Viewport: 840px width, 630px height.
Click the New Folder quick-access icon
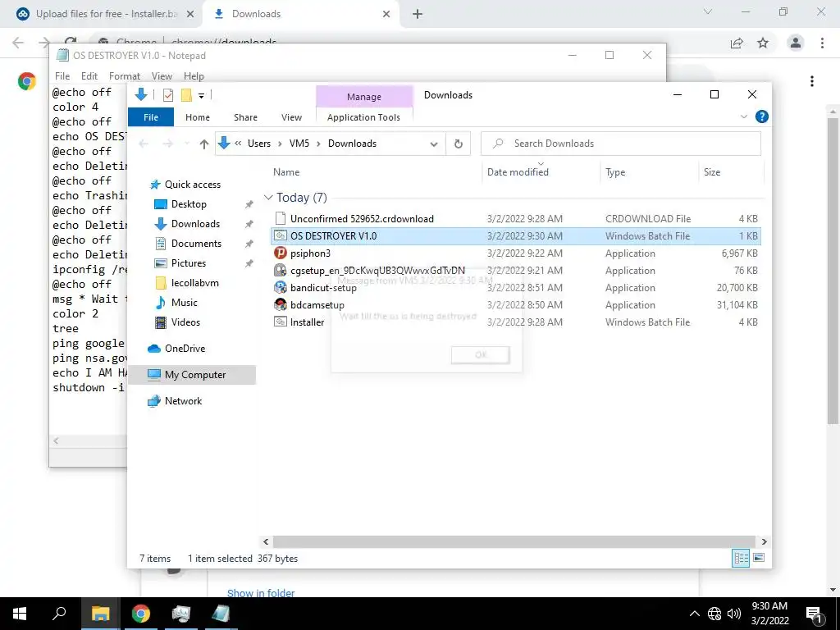[x=186, y=95]
